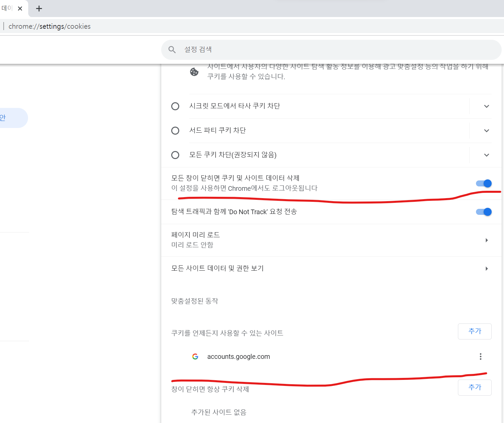This screenshot has width=504, height=423.
Task: Expand the 모든 쿠키 차단 details chevron
Action: pyautogui.click(x=486, y=155)
